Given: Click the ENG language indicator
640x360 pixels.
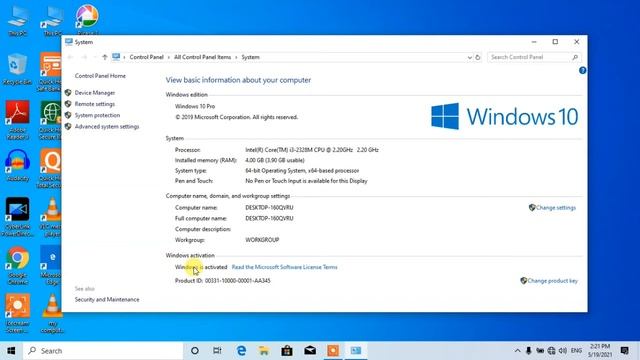Looking at the screenshot, I should click(x=576, y=351).
